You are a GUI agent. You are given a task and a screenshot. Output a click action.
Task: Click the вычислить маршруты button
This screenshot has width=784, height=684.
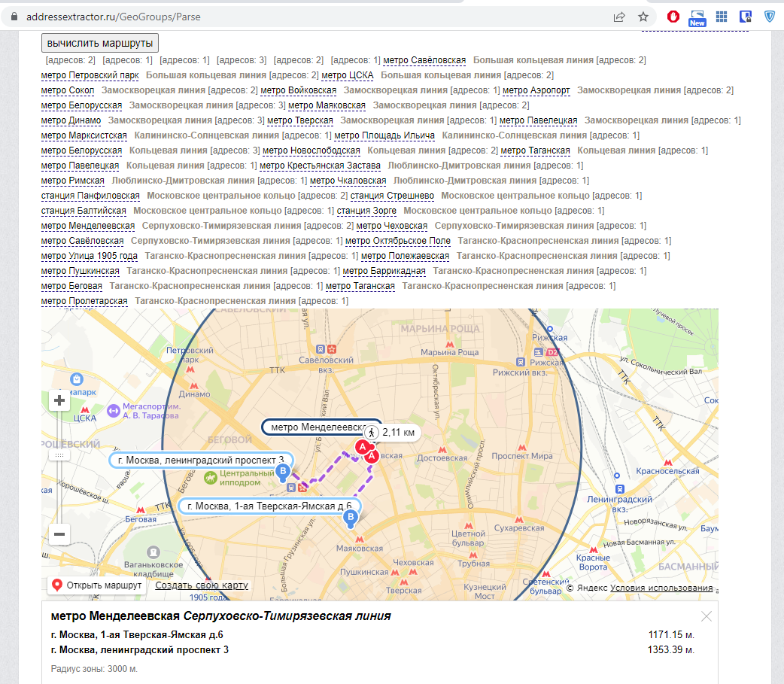[x=100, y=43]
